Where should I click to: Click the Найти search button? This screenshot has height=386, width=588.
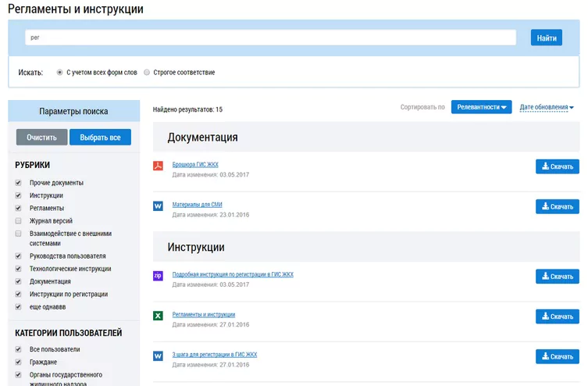click(x=547, y=38)
